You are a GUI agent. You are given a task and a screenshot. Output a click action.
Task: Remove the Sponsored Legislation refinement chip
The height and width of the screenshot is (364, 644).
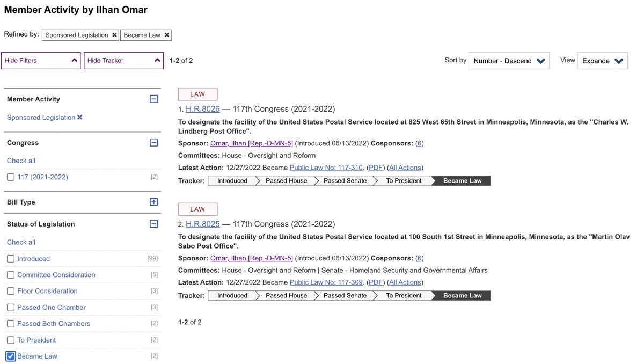(114, 35)
